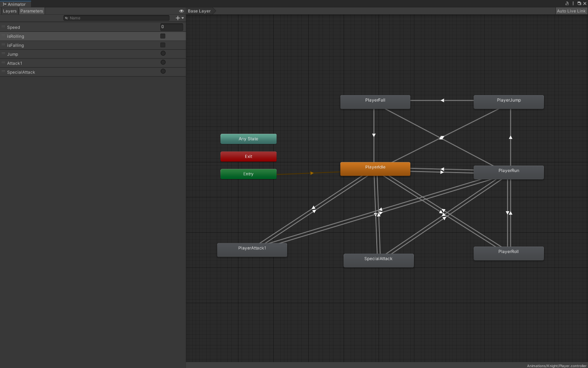Check the isFalling parameter box
The width and height of the screenshot is (588, 368).
[x=163, y=45]
